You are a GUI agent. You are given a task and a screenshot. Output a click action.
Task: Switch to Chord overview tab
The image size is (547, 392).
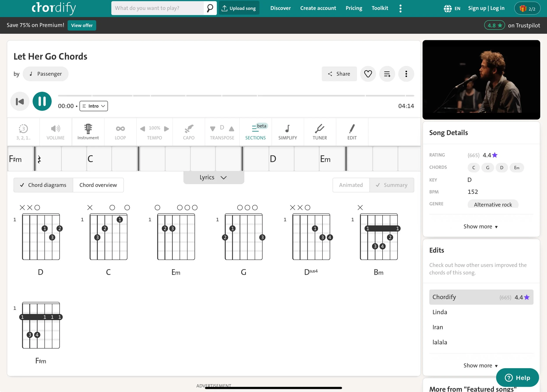(x=98, y=185)
